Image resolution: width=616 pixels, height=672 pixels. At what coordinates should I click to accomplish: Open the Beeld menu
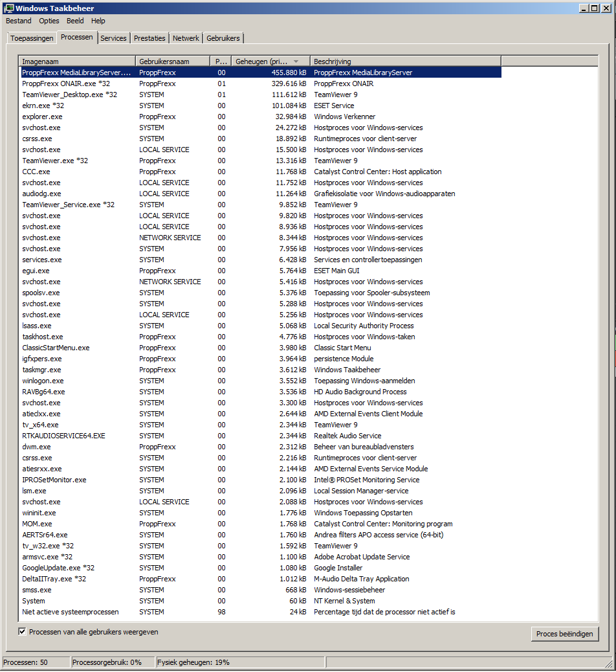tap(75, 21)
